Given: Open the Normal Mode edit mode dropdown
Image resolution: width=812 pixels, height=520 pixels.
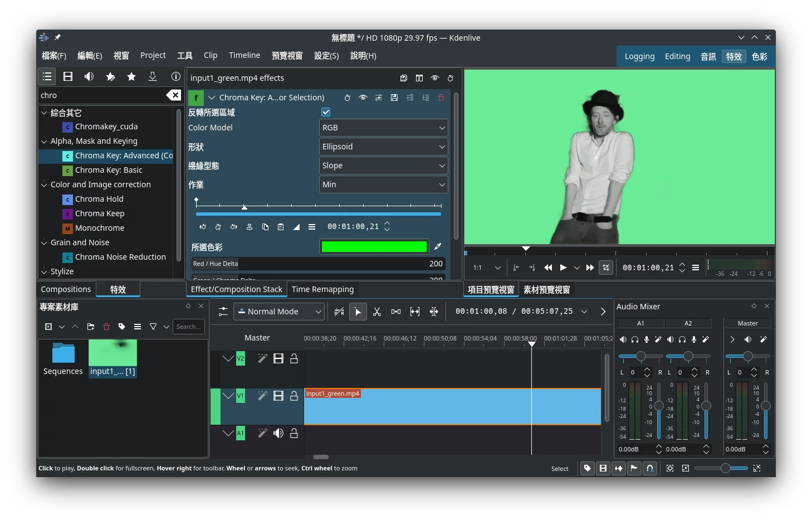Looking at the screenshot, I should 279,312.
